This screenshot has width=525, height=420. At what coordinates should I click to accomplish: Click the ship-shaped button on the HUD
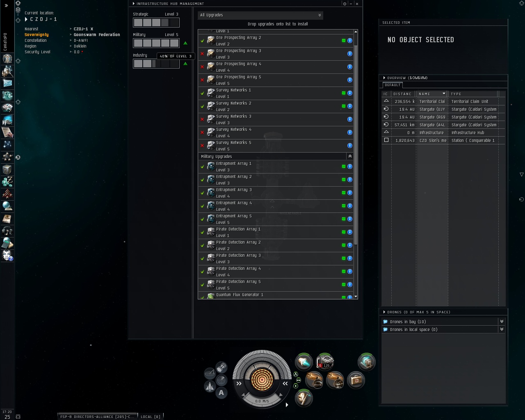coord(210,386)
